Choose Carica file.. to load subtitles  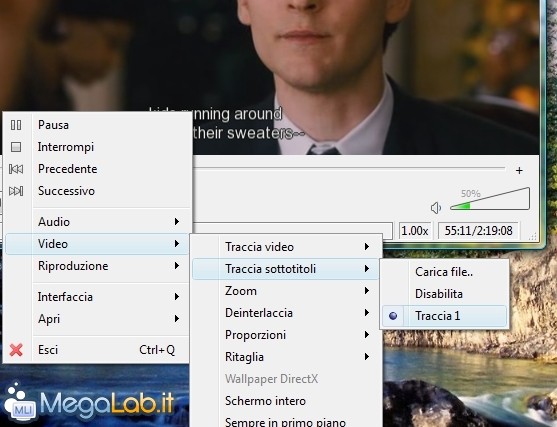pos(444,272)
